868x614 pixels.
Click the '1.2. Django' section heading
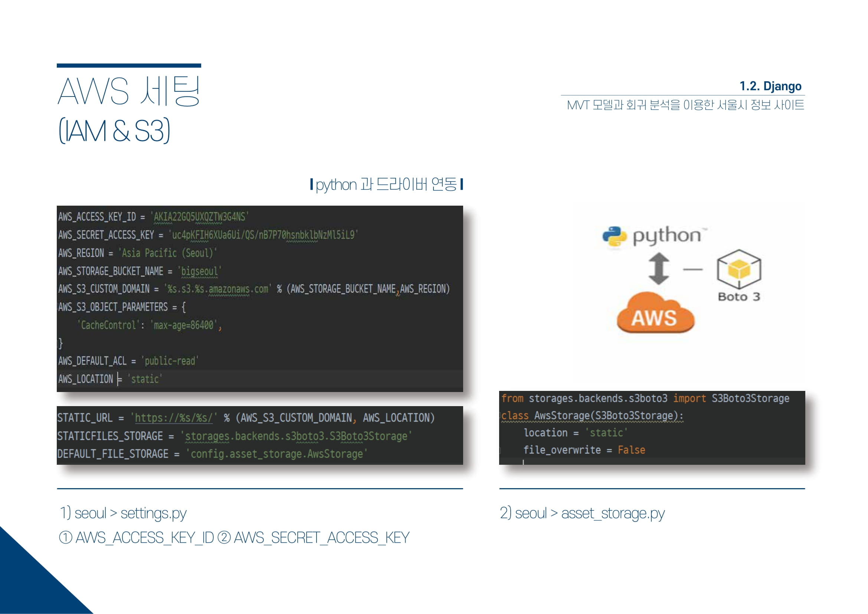point(770,86)
